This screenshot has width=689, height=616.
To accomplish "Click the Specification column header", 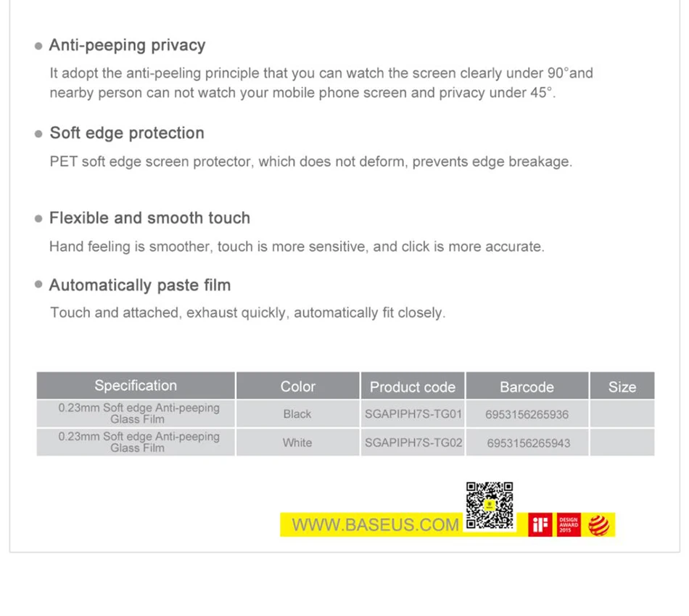I will tap(136, 386).
